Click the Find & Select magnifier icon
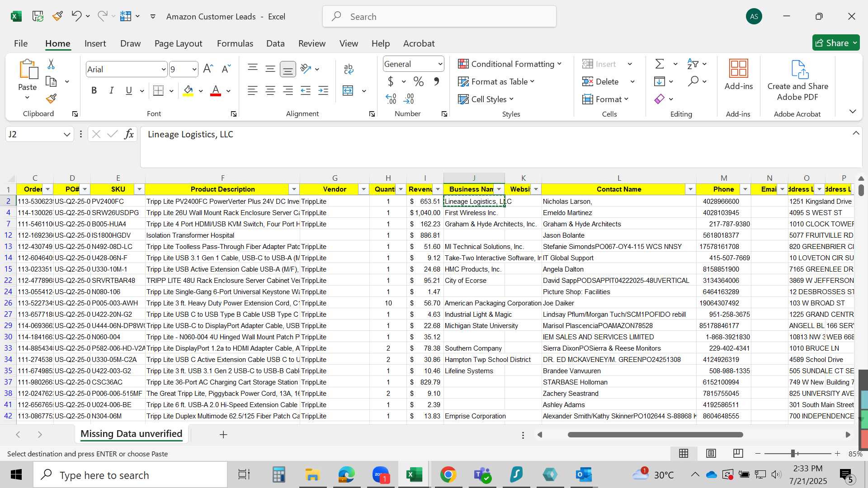This screenshot has height=488, width=868. (693, 81)
